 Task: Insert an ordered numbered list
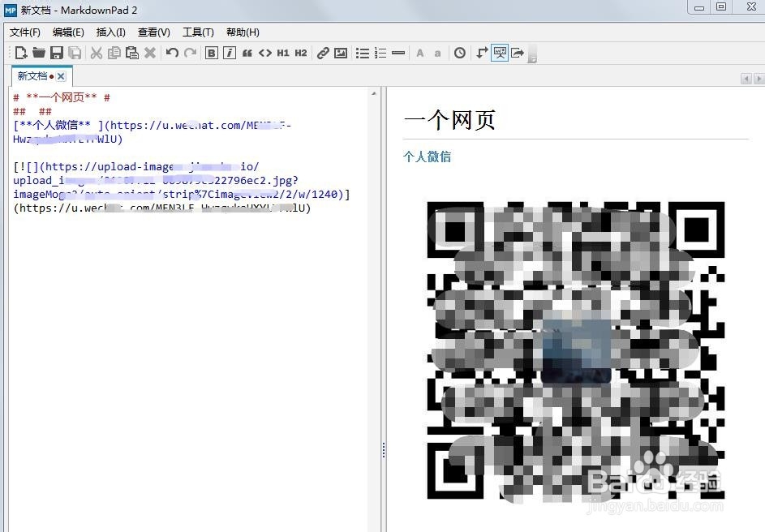tap(380, 53)
